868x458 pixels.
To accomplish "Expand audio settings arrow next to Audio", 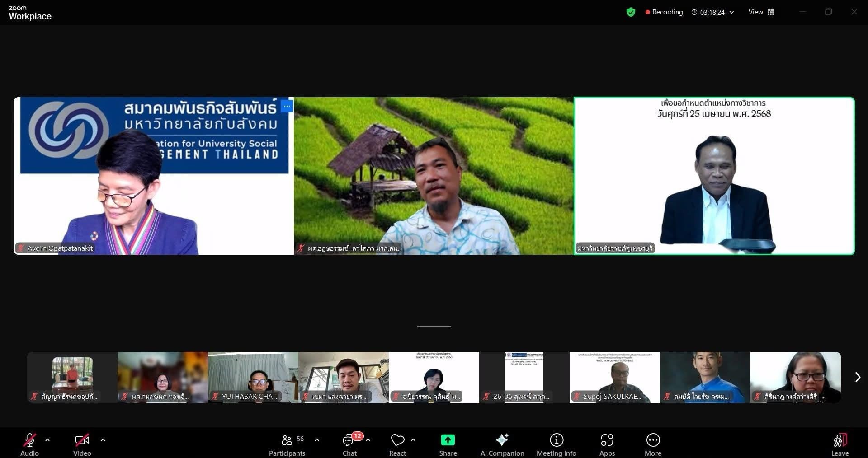I will tap(47, 439).
